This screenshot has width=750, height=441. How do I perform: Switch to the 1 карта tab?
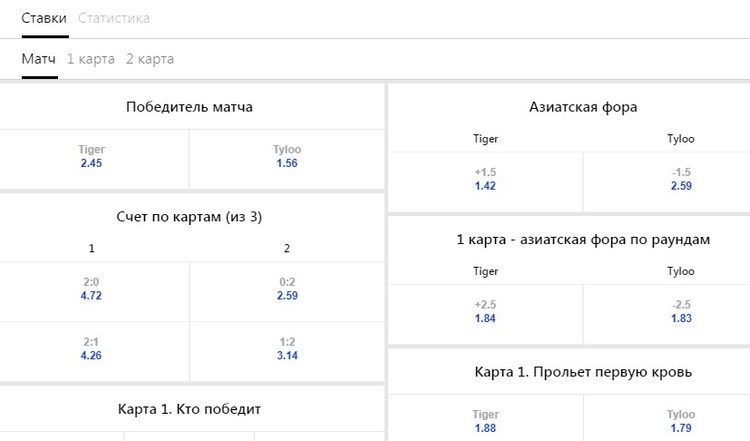pyautogui.click(x=91, y=59)
